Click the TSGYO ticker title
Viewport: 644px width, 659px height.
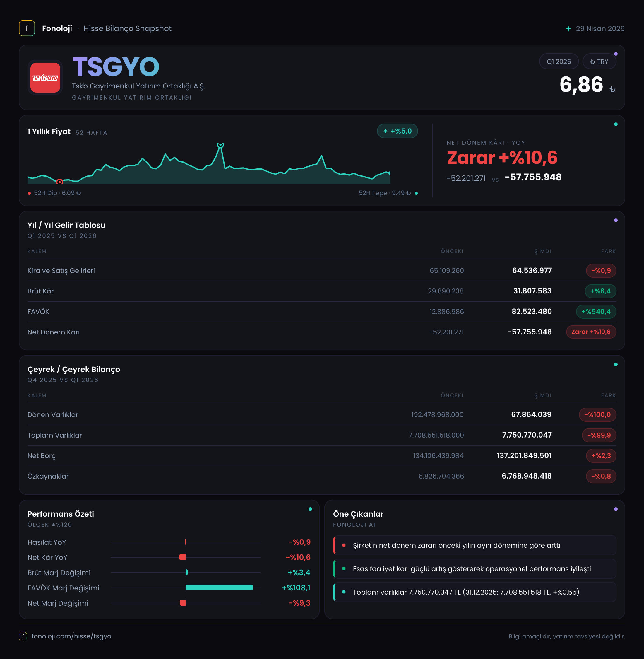pos(116,67)
